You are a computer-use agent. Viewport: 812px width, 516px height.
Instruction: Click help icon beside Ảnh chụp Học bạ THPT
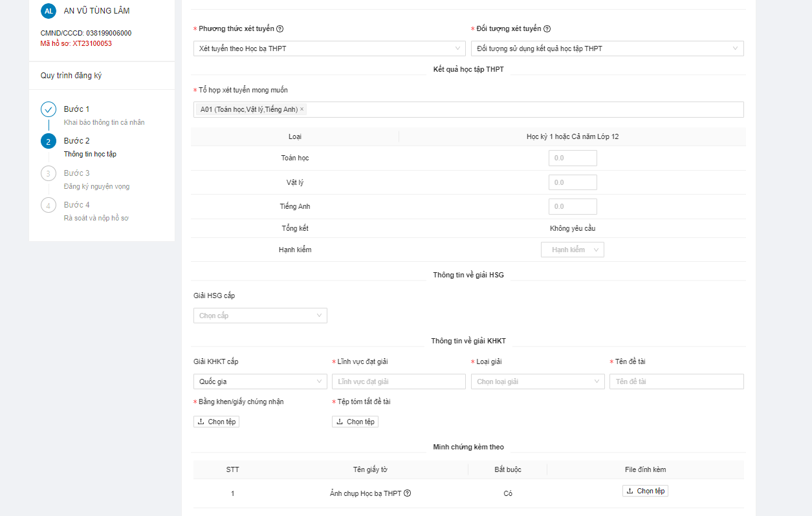408,493
